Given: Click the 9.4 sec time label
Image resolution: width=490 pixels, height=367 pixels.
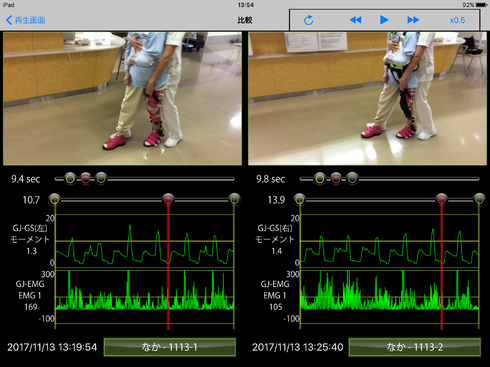Looking at the screenshot, I should click(26, 179).
